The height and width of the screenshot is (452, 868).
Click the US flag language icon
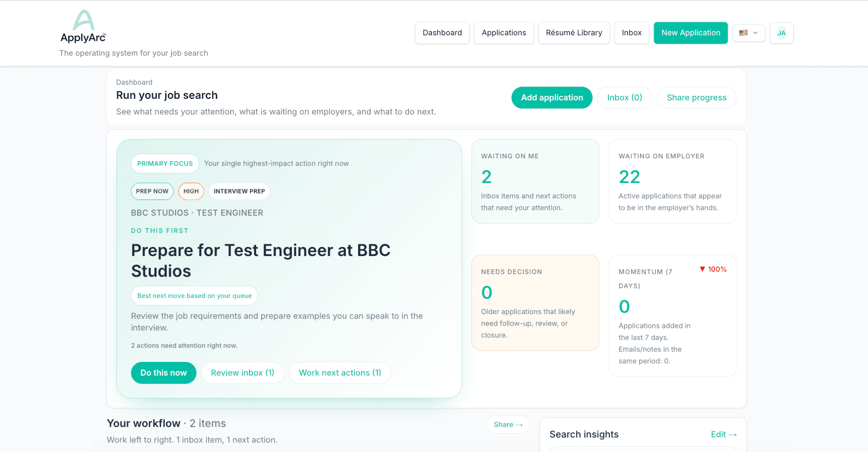point(743,33)
